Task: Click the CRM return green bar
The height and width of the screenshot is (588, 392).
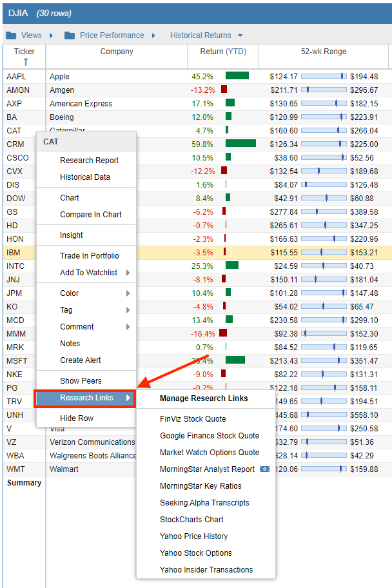Action: tap(240, 143)
